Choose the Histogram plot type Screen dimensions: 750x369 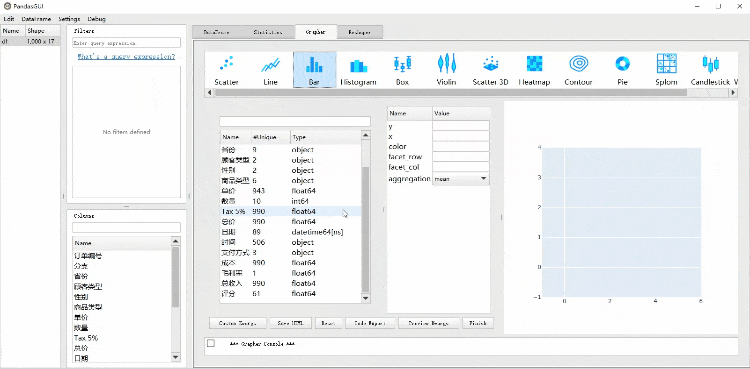click(x=358, y=70)
